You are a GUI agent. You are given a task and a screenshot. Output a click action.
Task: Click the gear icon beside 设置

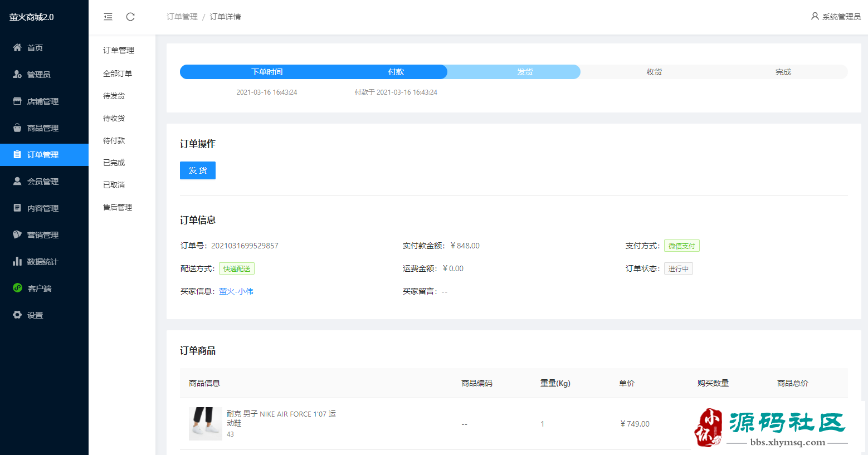17,315
